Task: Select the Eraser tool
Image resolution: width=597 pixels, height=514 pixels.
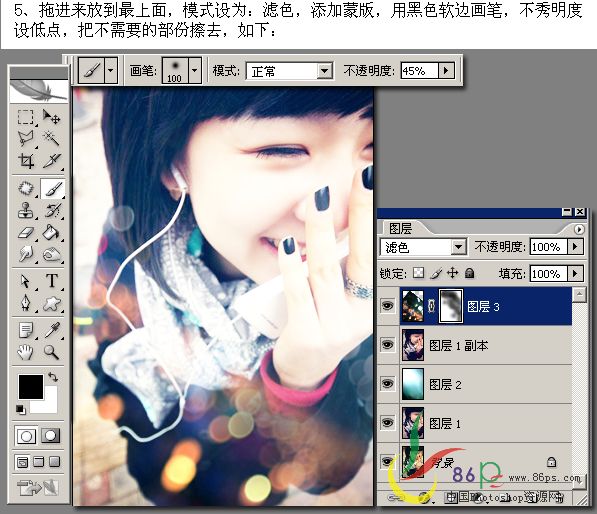Action: click(26, 232)
